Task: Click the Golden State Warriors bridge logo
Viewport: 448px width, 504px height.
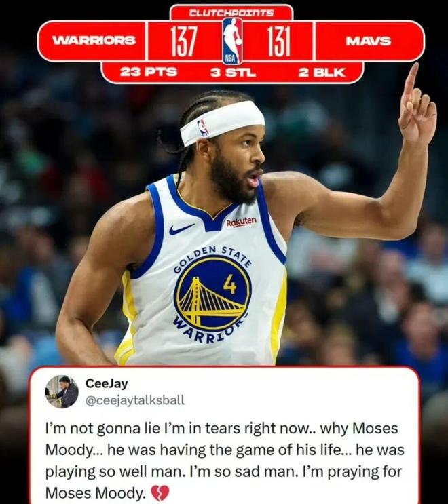Action: (x=212, y=294)
